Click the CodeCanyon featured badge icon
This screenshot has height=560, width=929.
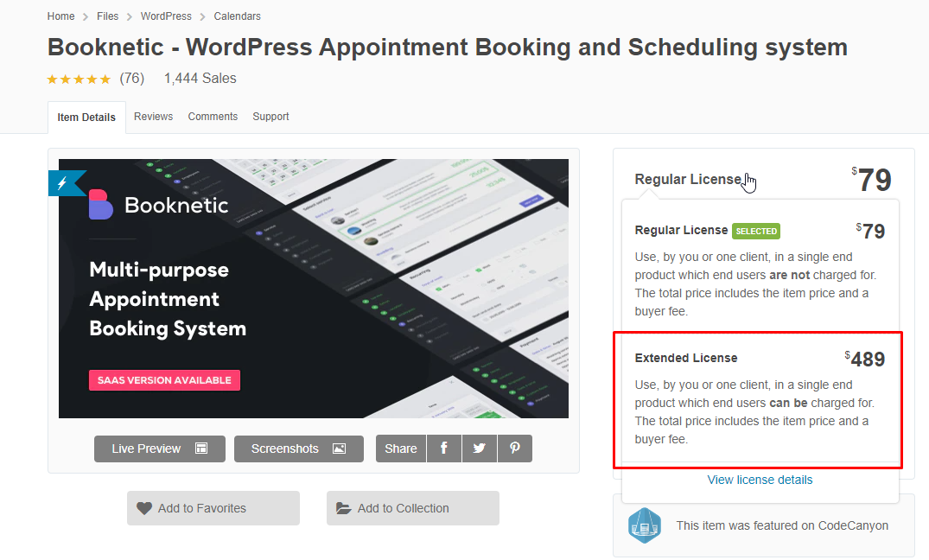point(645,525)
